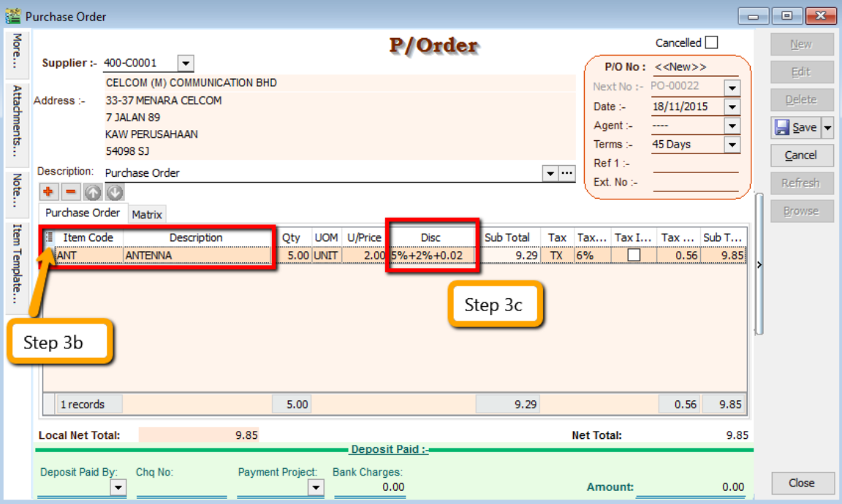Screen dimensions: 842x504
Task: Click the grid column chooser icon
Action: (x=49, y=237)
